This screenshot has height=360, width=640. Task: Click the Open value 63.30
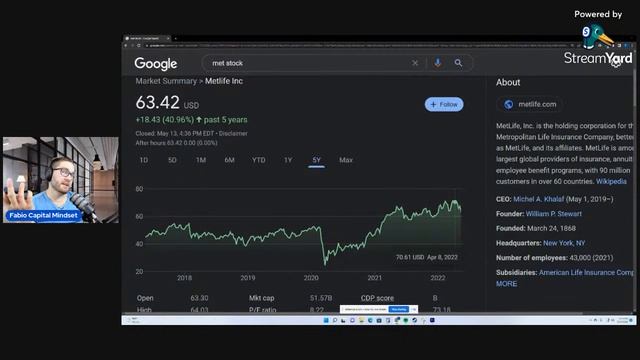(199, 298)
